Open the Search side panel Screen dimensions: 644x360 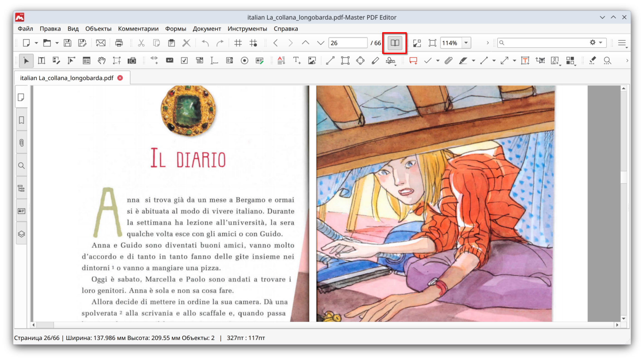(21, 166)
